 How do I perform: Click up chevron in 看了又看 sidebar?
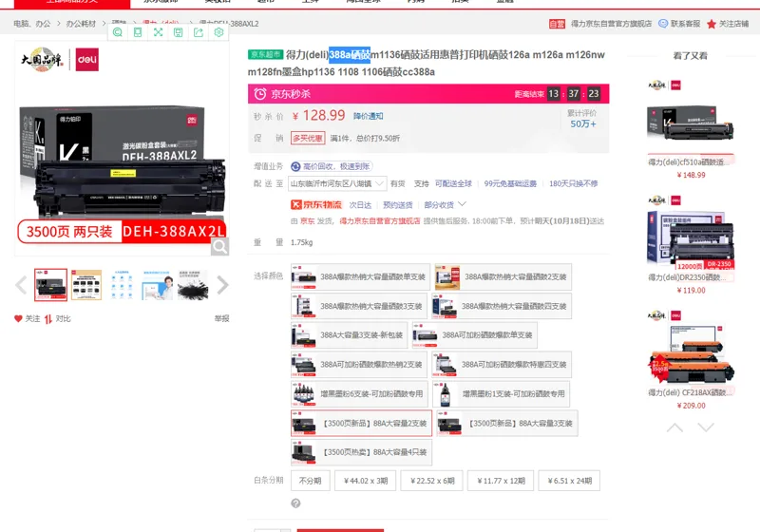tap(674, 427)
